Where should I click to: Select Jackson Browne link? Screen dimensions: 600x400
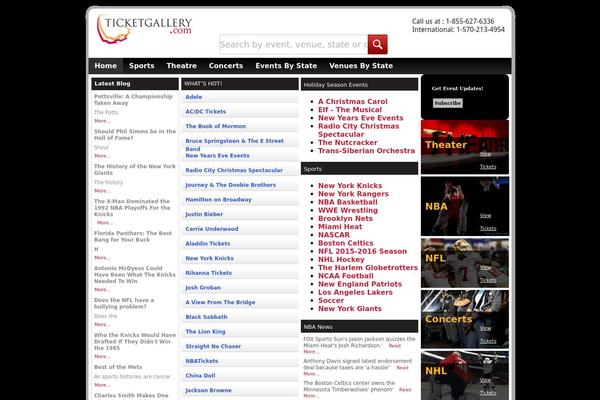pyautogui.click(x=208, y=390)
